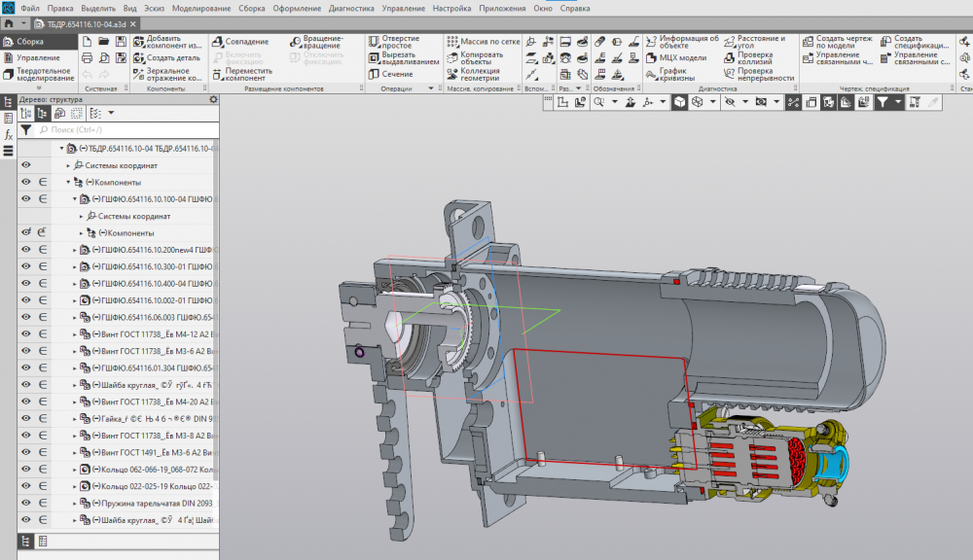The height and width of the screenshot is (560, 973).
Task: Click the tree panel settings gear icon
Action: coord(213,99)
